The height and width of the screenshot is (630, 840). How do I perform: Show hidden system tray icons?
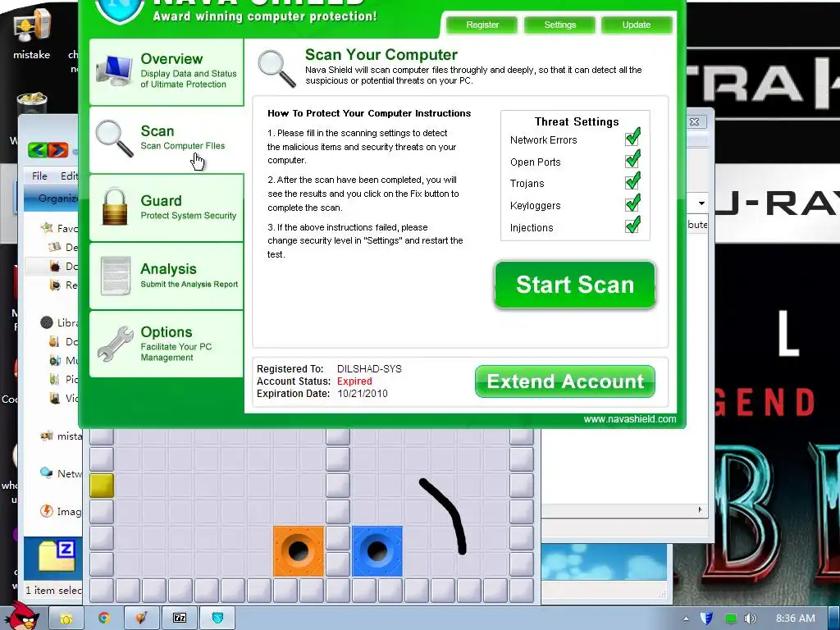point(687,619)
